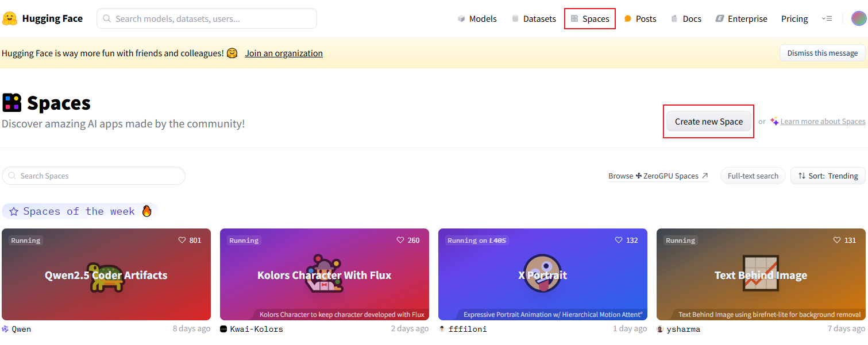Screen dimensions: 868x345
Task: Open Qwen2.5 Coder Artifacts space card
Action: click(106, 275)
